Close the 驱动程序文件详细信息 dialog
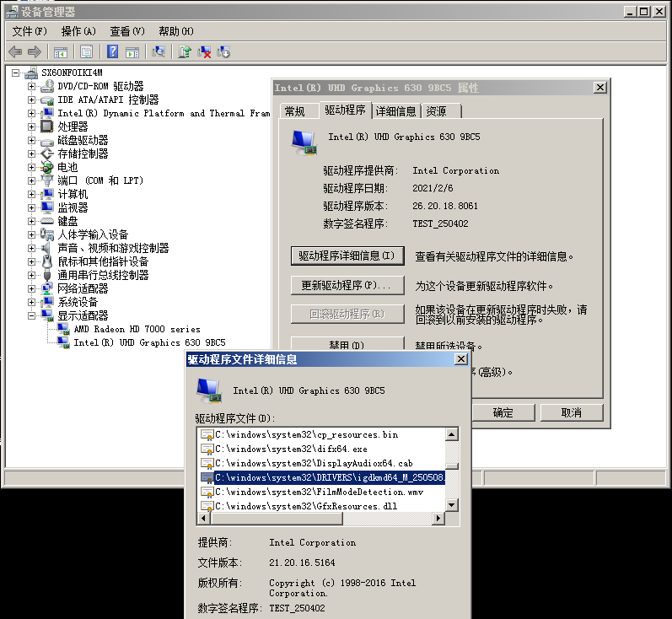 point(460,358)
